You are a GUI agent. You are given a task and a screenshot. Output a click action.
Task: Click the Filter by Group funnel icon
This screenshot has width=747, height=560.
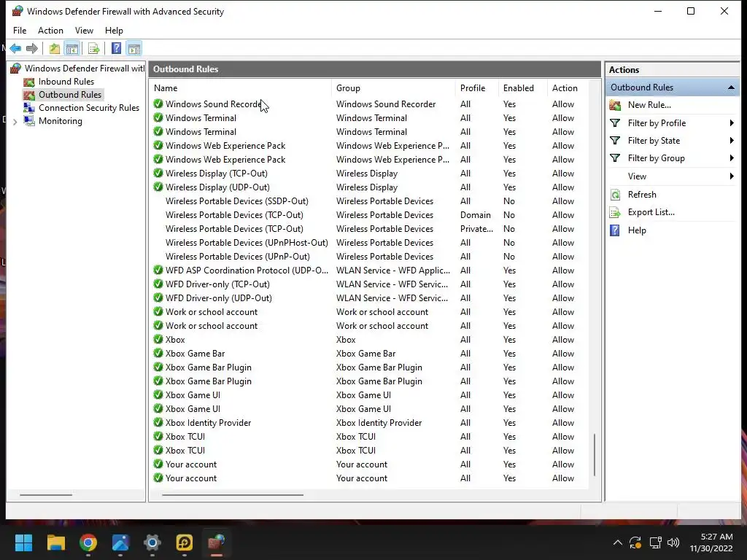pos(615,158)
